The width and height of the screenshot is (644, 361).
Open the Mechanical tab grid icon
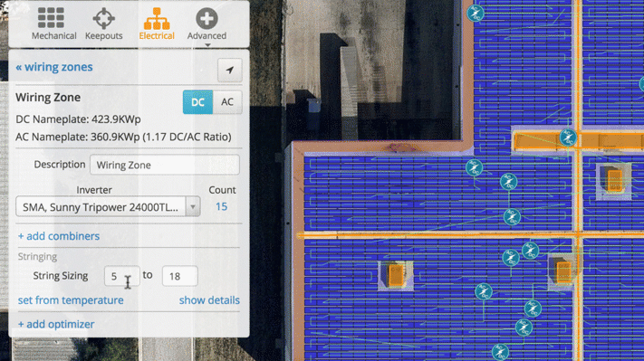click(51, 17)
